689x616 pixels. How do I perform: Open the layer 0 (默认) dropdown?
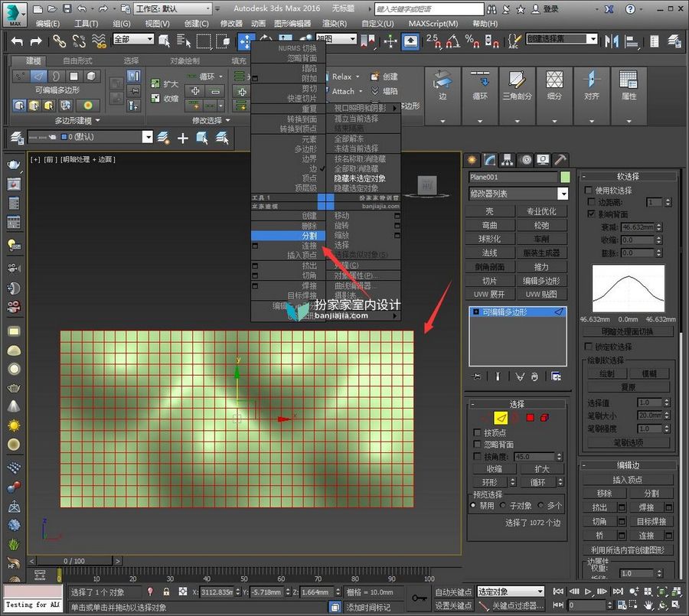(x=90, y=137)
